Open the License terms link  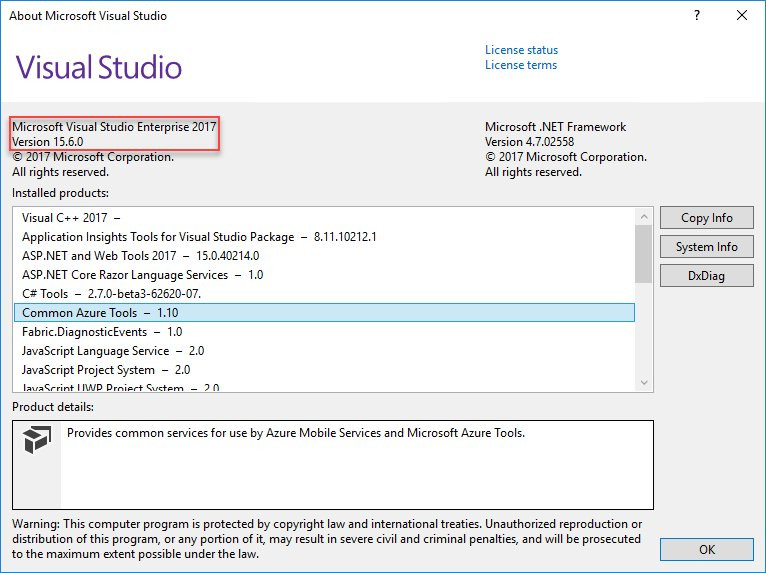(521, 65)
